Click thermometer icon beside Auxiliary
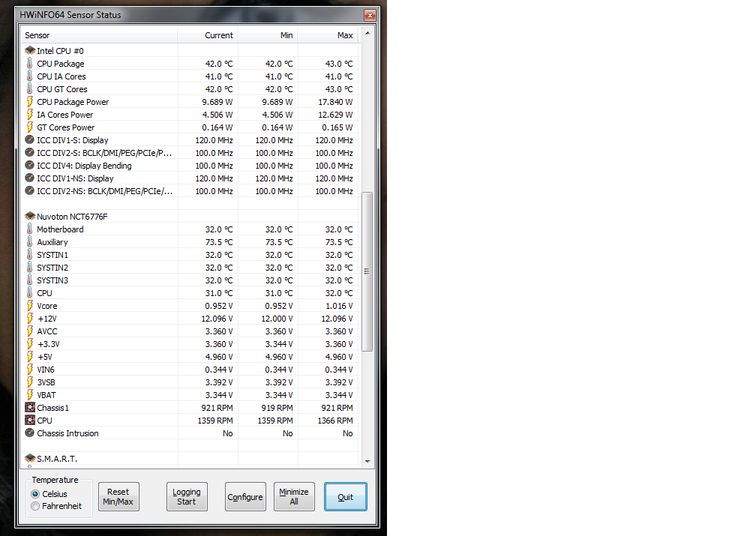The image size is (756, 536). pyautogui.click(x=29, y=242)
